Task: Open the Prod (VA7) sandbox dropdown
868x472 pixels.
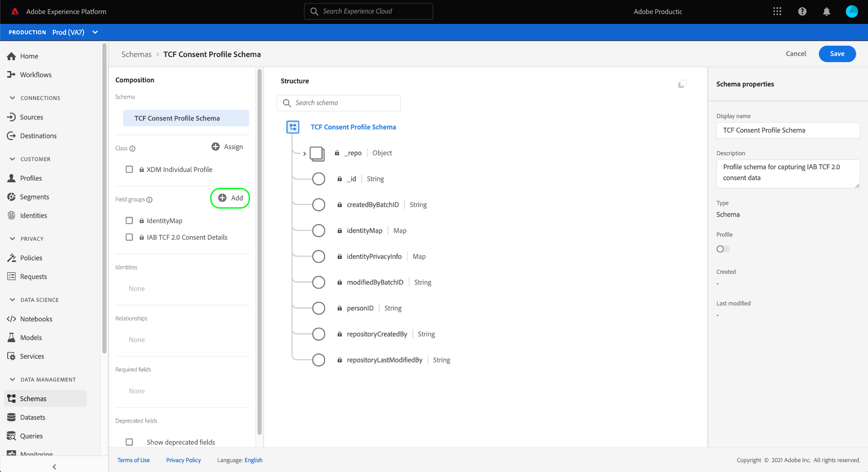Action: click(x=75, y=32)
